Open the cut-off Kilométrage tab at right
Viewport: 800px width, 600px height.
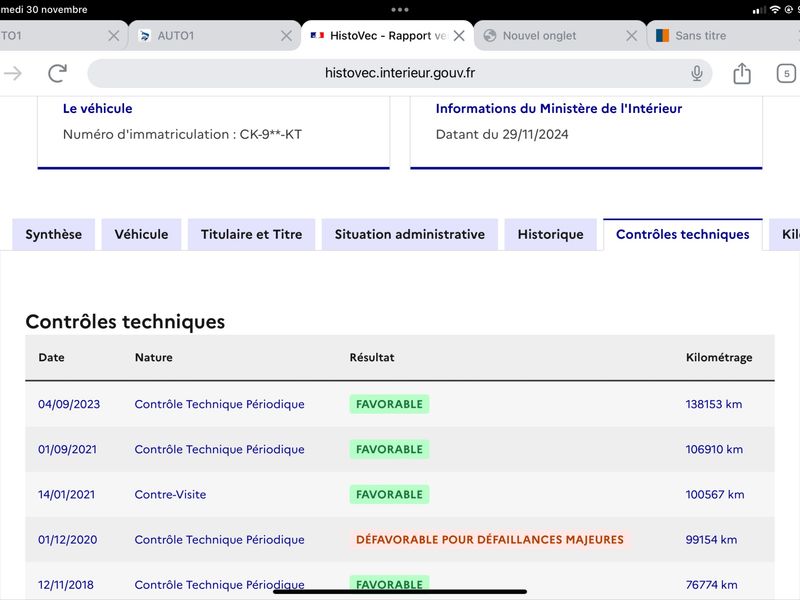pos(785,234)
